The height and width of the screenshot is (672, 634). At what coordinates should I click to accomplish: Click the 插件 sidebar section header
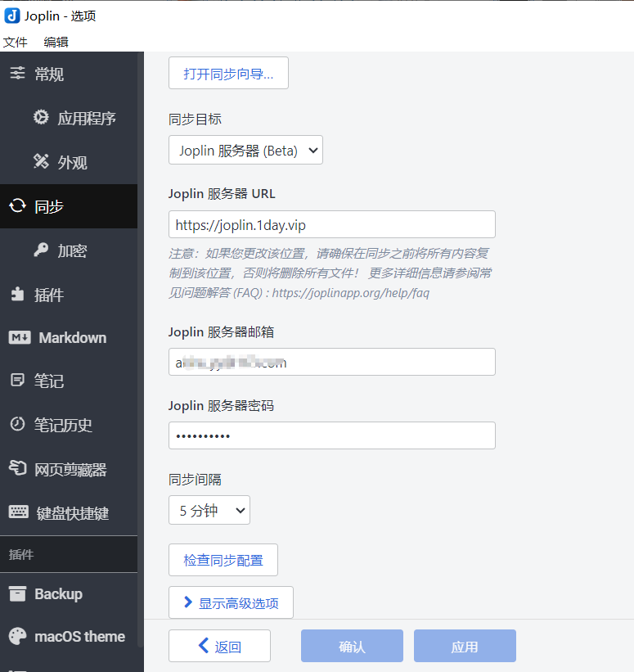pos(69,554)
